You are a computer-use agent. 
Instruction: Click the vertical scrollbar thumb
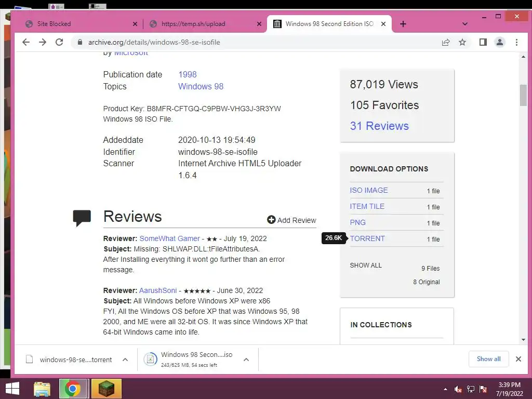(x=523, y=96)
